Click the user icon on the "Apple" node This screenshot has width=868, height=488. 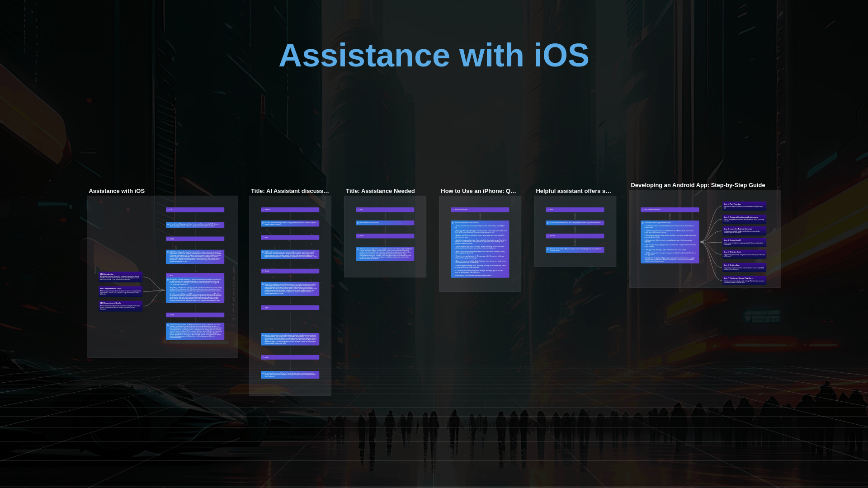pos(263,307)
